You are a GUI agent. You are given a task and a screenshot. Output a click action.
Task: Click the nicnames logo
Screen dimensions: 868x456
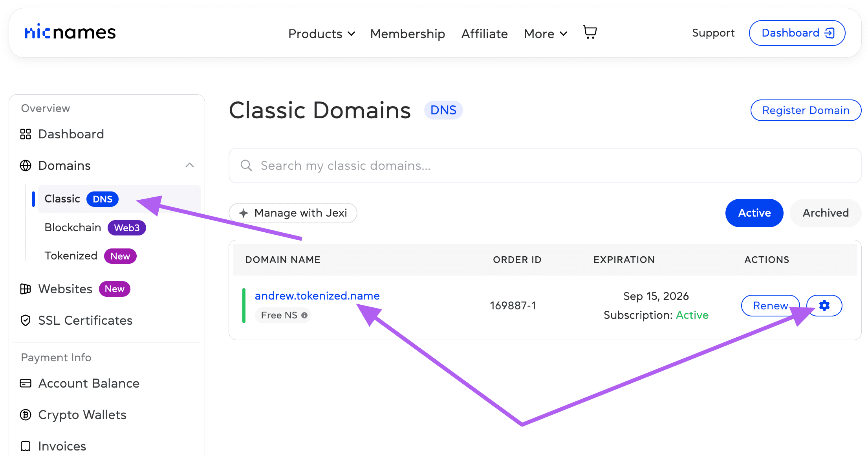(x=70, y=32)
